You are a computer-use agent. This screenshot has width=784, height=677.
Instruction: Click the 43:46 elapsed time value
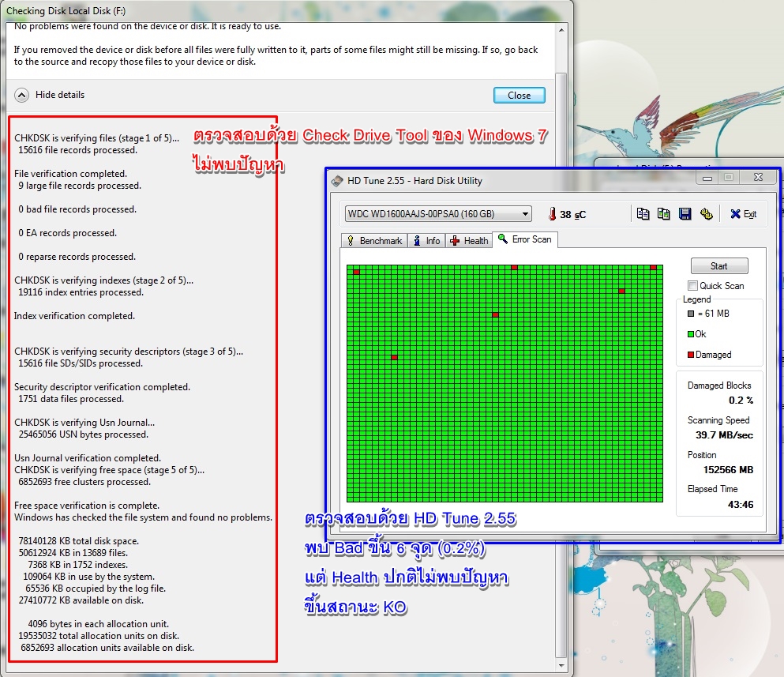pyautogui.click(x=741, y=505)
